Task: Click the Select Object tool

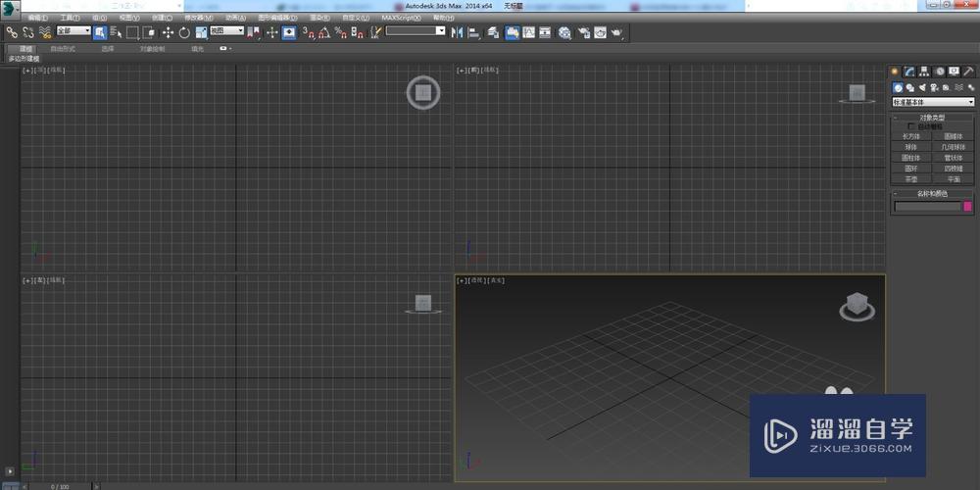Action: tap(100, 32)
